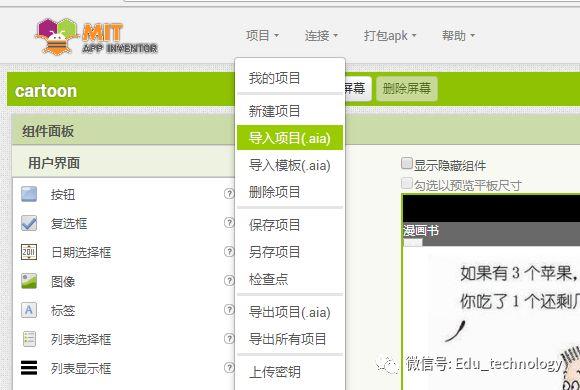Select the 图像 image component icon
The image size is (580, 390).
29,281
